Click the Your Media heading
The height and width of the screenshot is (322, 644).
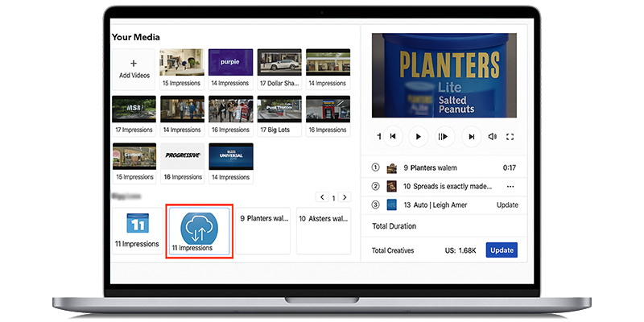tap(136, 37)
